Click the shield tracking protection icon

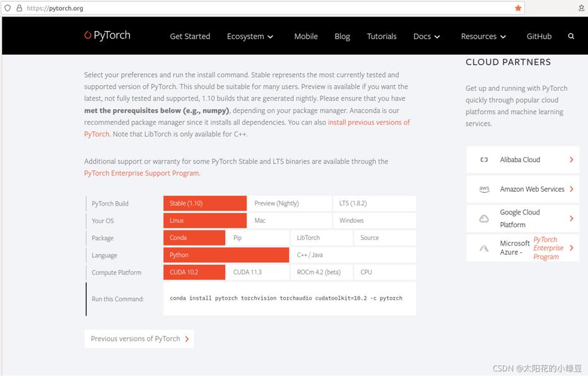click(8, 8)
